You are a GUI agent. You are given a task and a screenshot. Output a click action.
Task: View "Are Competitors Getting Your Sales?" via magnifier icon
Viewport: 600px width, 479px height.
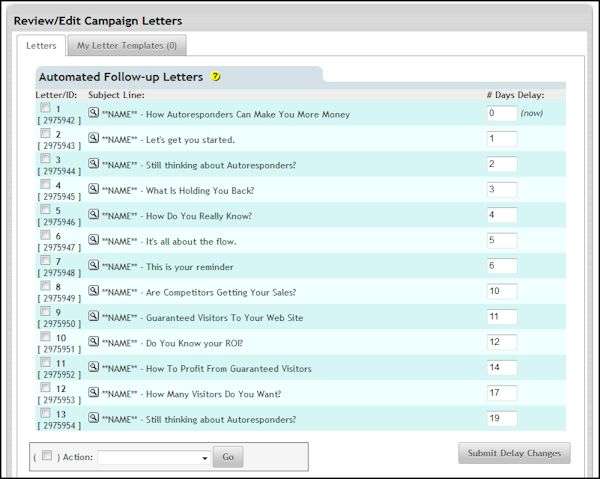(x=94, y=291)
